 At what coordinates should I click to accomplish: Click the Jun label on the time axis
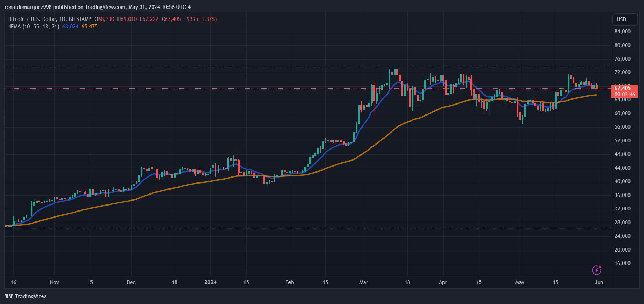pyautogui.click(x=599, y=282)
